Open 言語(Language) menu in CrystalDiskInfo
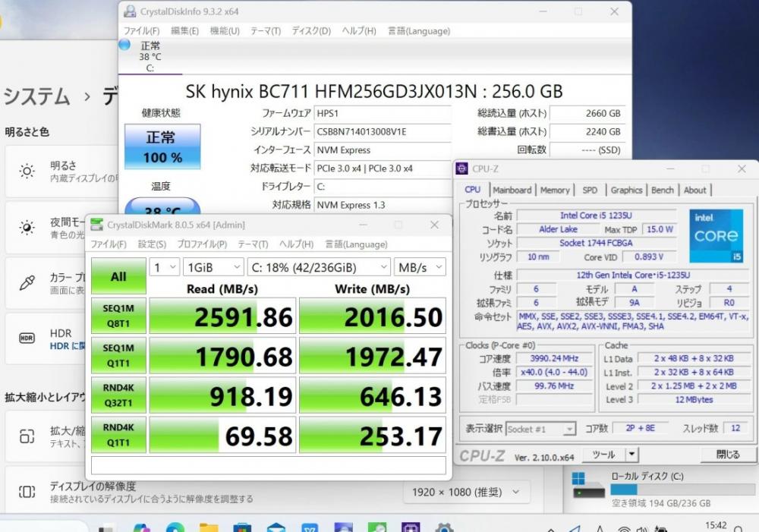The width and height of the screenshot is (759, 532). point(419,31)
